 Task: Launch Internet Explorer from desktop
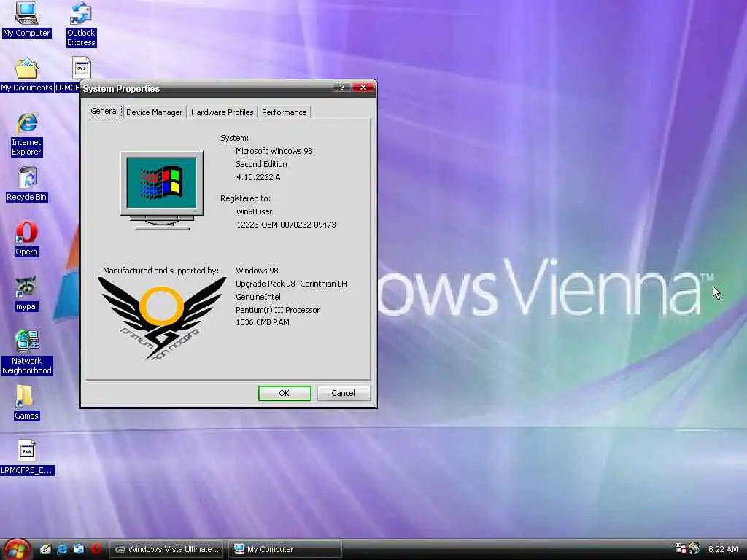coord(27,135)
